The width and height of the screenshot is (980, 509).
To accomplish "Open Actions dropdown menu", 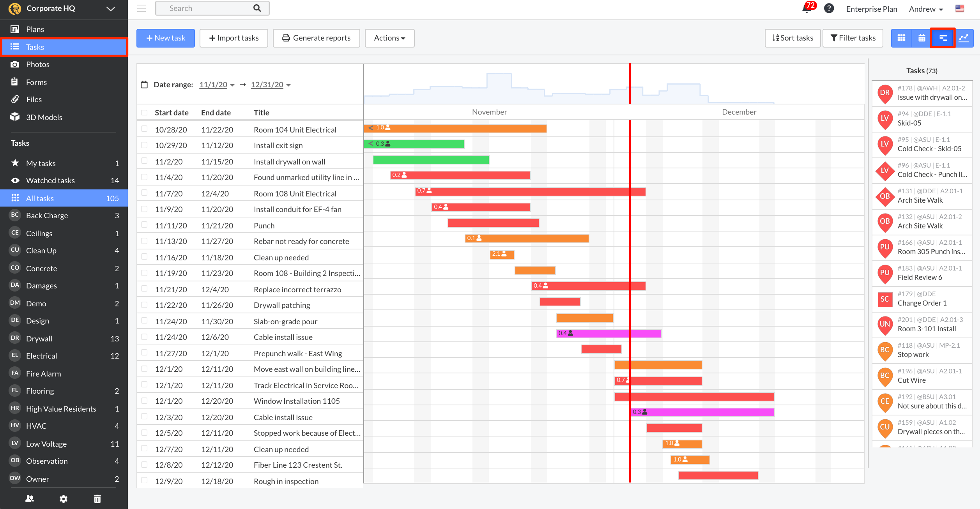I will tap(389, 37).
